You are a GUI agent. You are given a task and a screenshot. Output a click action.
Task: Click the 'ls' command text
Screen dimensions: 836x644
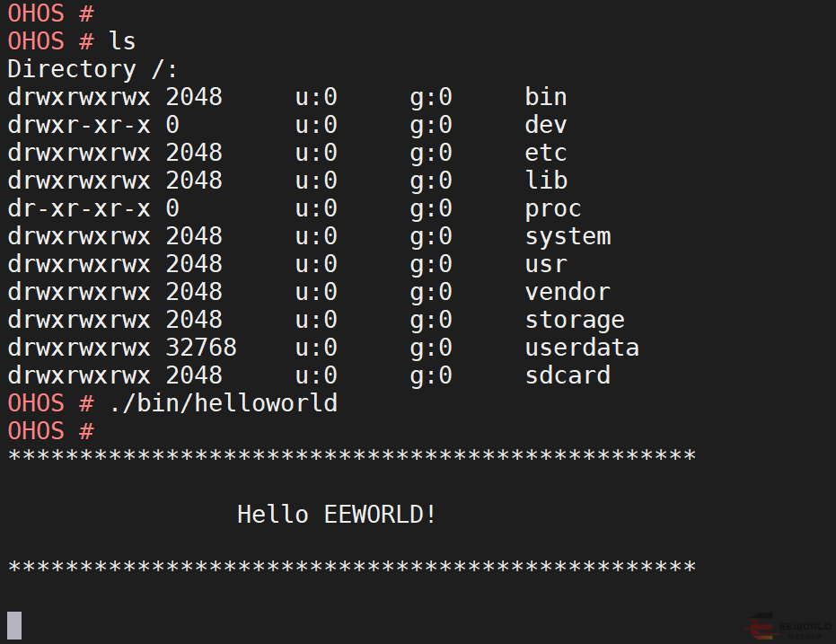(x=122, y=41)
